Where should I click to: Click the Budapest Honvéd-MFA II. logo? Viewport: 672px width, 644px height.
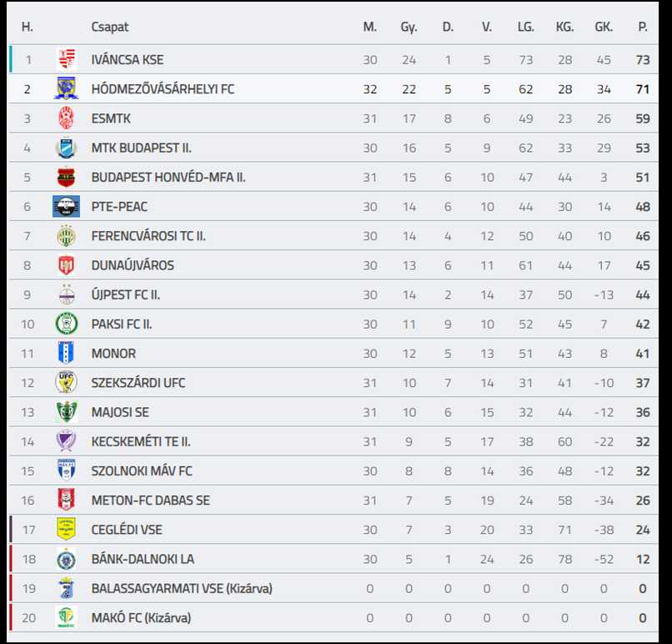click(67, 177)
